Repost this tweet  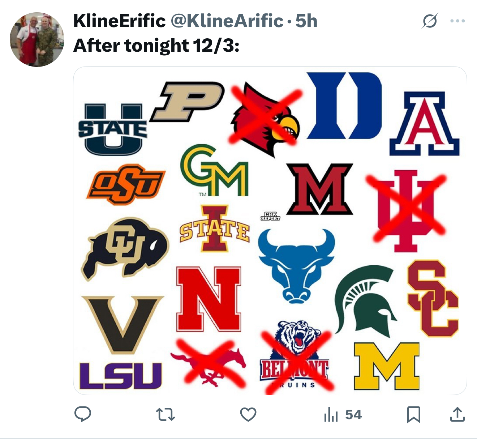point(165,414)
